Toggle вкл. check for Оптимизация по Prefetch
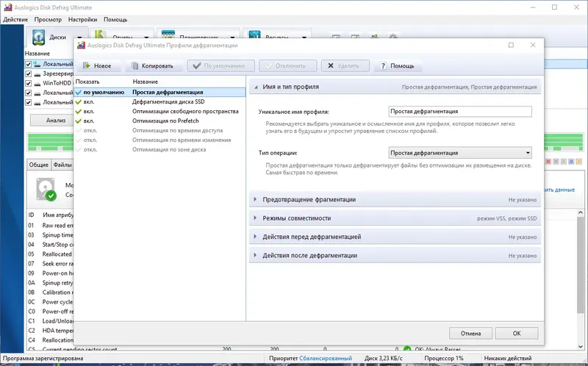The width and height of the screenshot is (588, 366). [x=79, y=121]
